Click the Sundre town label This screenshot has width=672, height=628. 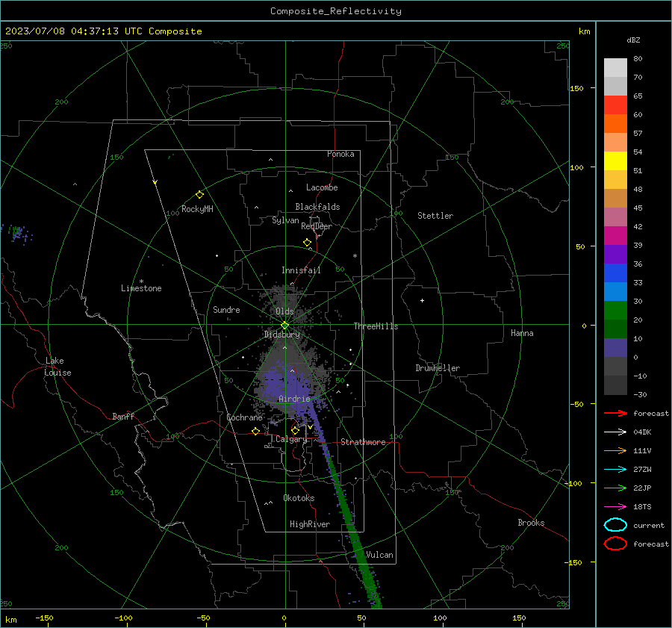pos(226,309)
